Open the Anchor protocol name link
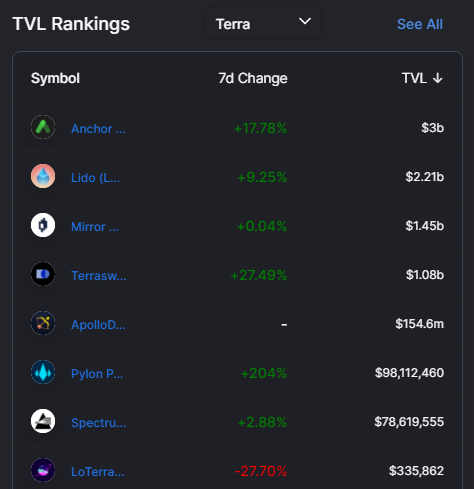Image resolution: width=474 pixels, height=489 pixels. tap(98, 129)
